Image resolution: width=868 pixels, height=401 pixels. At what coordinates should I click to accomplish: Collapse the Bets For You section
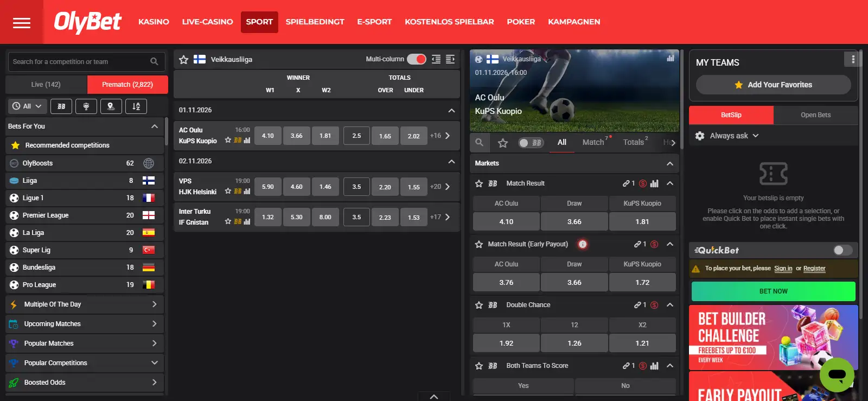(x=155, y=126)
